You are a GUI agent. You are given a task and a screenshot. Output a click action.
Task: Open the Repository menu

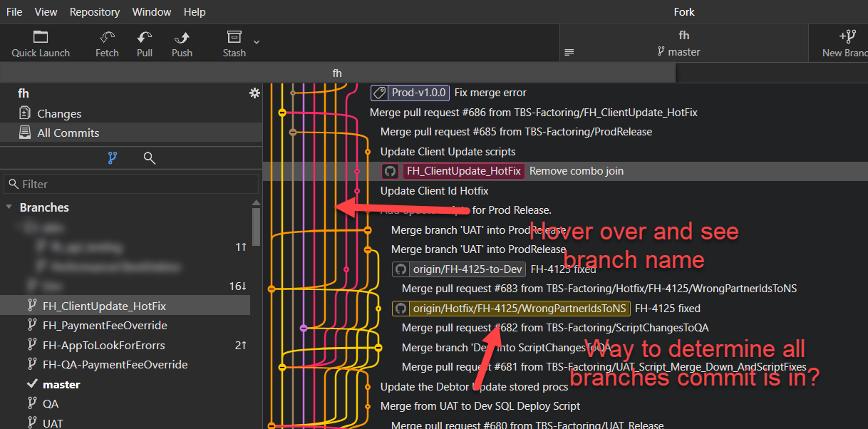pos(94,11)
